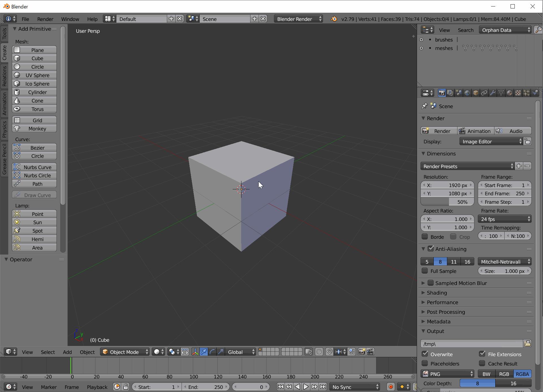
Task: Click the OpenGL render active viewport icon
Action: click(x=362, y=352)
